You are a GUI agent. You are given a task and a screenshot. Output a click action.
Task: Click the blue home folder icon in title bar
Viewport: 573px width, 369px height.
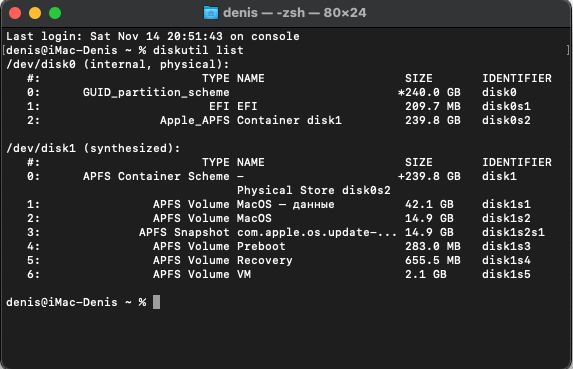(211, 13)
